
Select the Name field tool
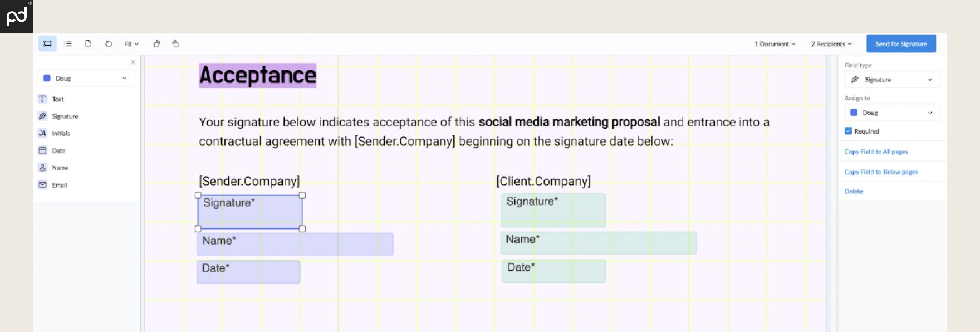click(x=60, y=168)
